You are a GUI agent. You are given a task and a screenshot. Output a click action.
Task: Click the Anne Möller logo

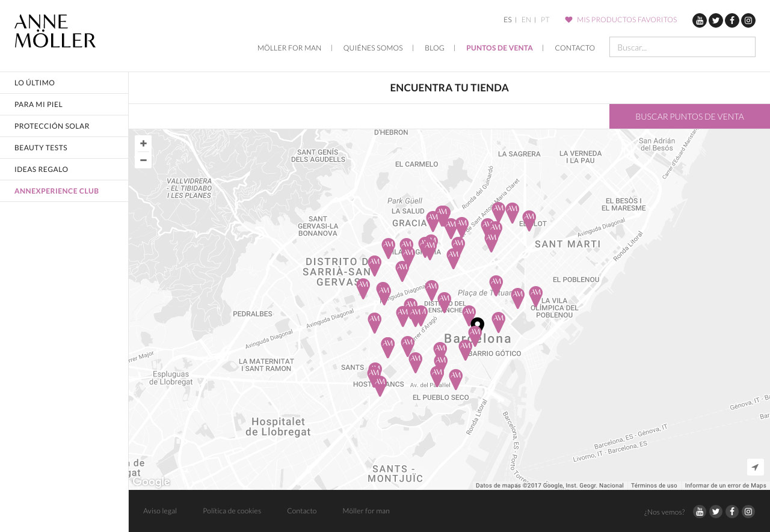(x=55, y=31)
